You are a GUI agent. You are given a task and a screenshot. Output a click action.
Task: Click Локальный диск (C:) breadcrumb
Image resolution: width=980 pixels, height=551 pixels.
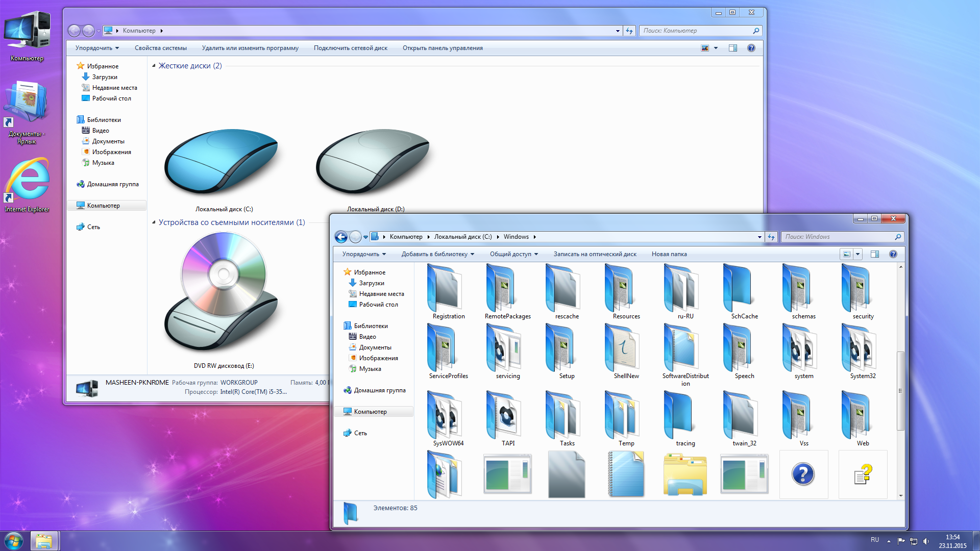(x=463, y=237)
